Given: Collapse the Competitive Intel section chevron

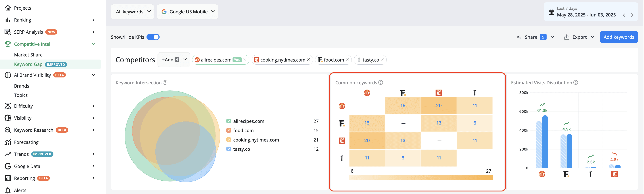Looking at the screenshot, I should [x=93, y=44].
